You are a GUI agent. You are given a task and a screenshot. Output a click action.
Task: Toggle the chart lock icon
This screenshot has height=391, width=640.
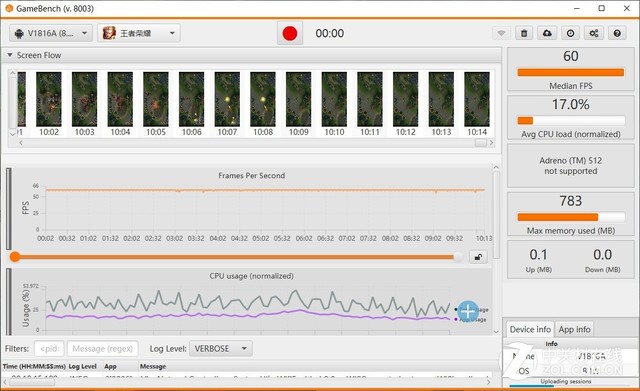pos(478,257)
